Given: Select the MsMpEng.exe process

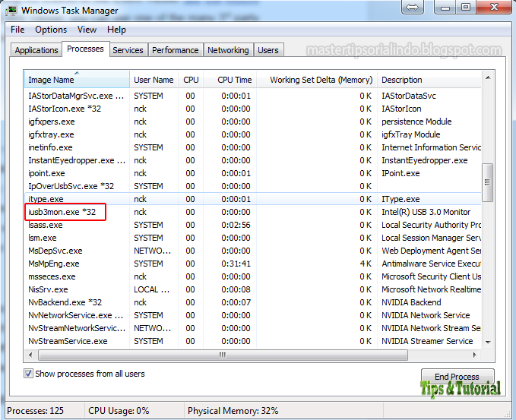Looking at the screenshot, I should [252, 264].
